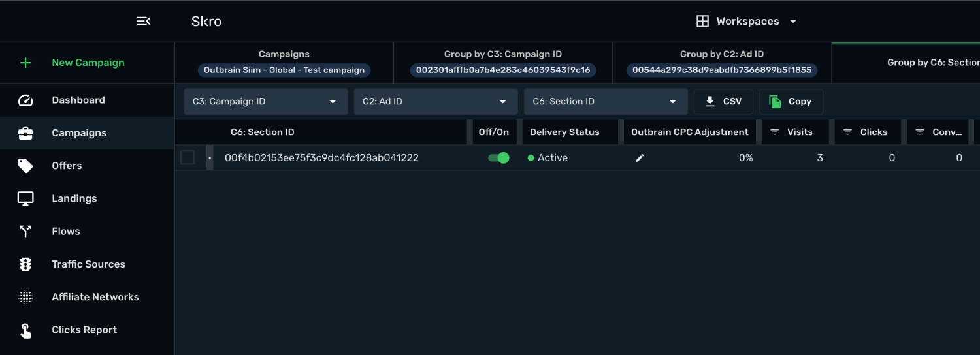
Task: Open the Landings section
Action: click(x=74, y=198)
